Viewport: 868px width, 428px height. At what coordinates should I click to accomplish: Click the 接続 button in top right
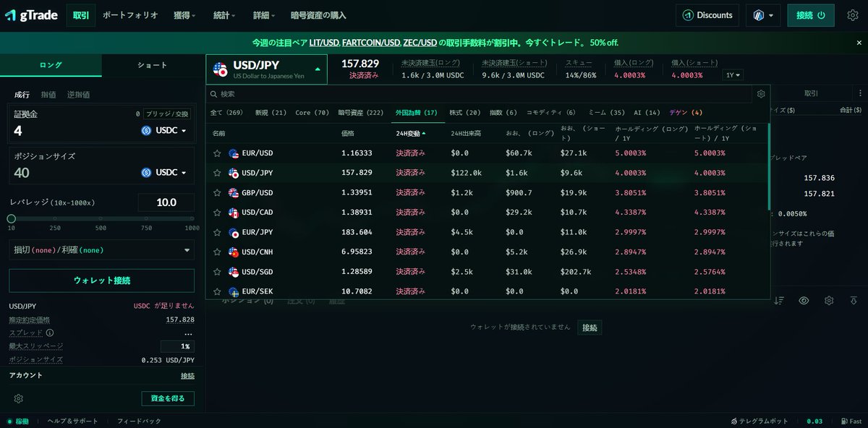point(811,15)
